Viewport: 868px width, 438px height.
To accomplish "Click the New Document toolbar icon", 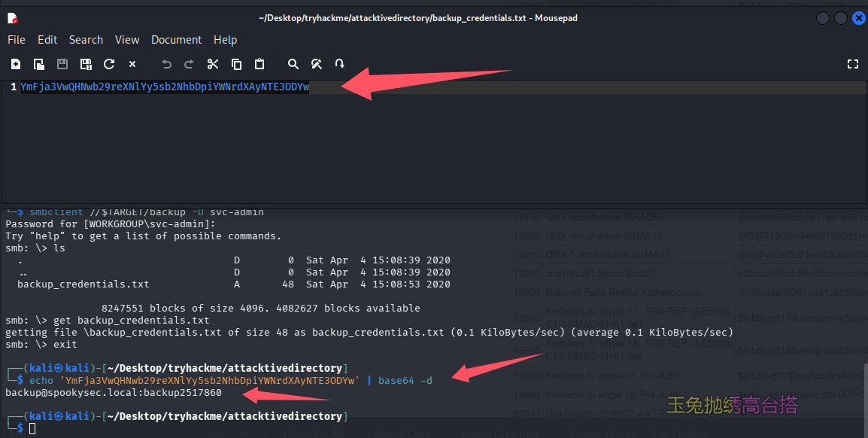I will 16,64.
